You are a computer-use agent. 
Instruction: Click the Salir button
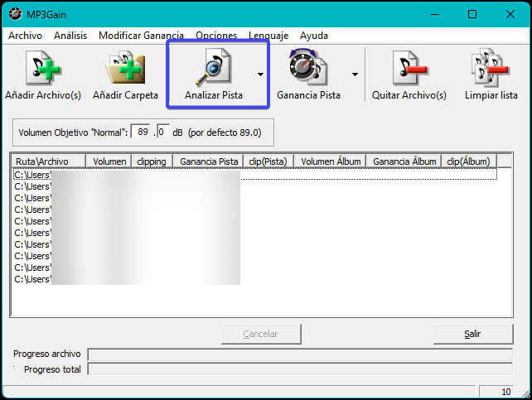pos(473,334)
